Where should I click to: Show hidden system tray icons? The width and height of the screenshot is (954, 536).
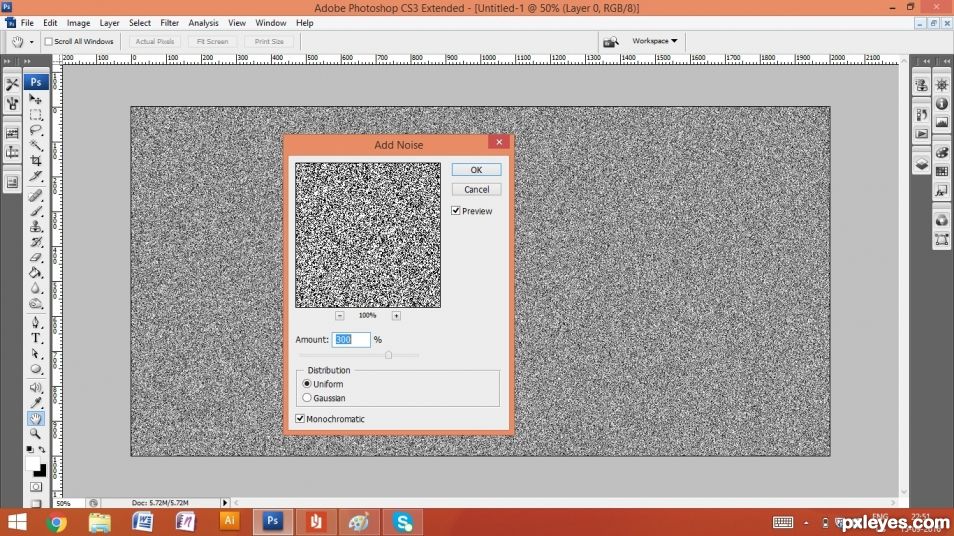click(x=806, y=523)
